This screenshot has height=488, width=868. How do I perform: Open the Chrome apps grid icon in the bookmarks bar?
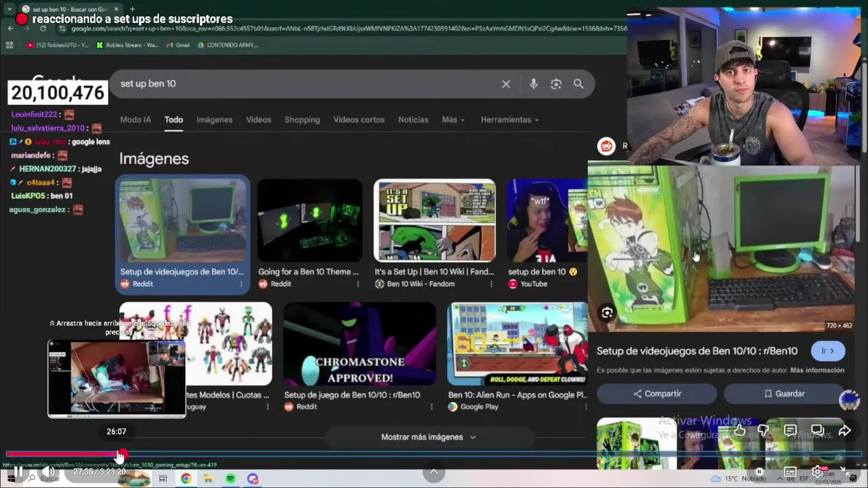[9, 45]
